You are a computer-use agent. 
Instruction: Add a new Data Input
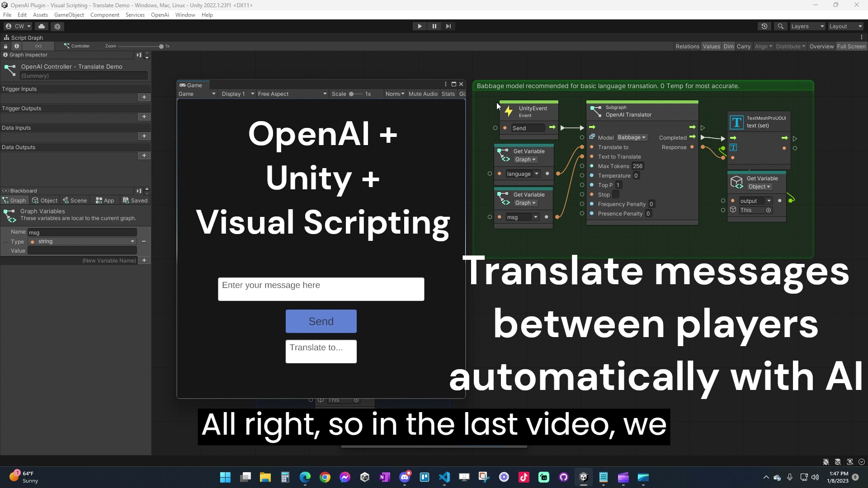pos(144,136)
